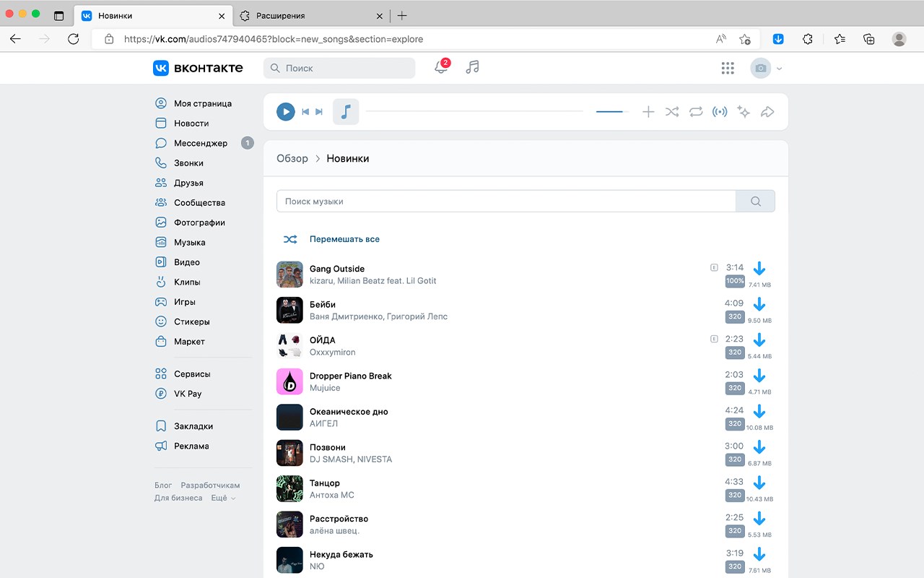924x578 pixels.
Task: Download the Позвони track
Action: point(759,447)
